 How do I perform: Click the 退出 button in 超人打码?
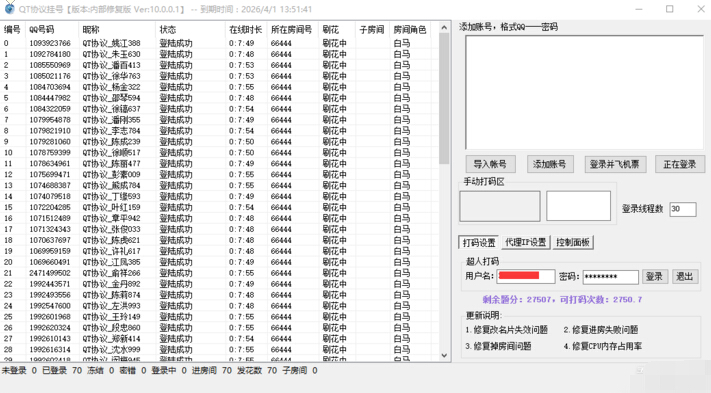(x=684, y=277)
